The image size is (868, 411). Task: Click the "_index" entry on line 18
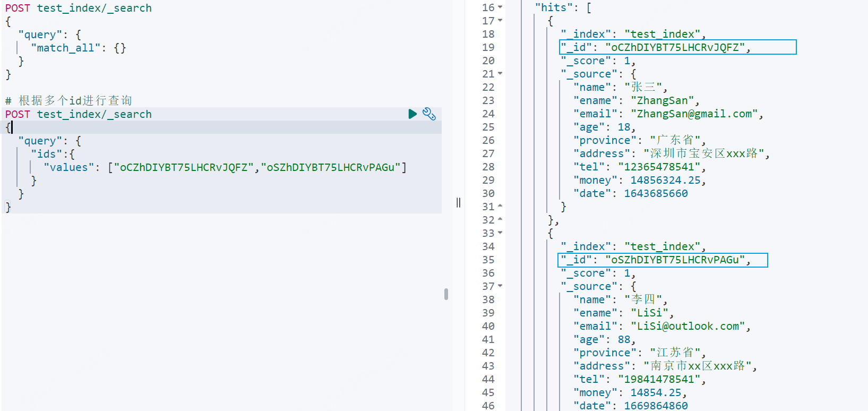[633, 34]
